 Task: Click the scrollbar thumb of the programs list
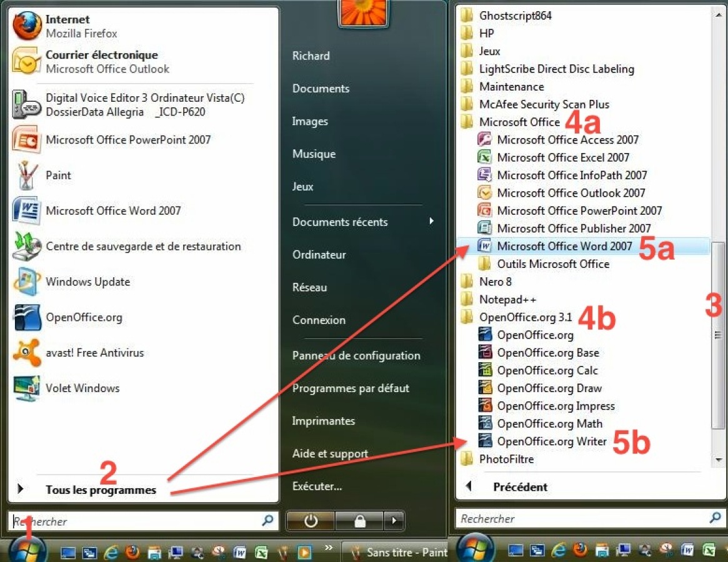(x=717, y=334)
